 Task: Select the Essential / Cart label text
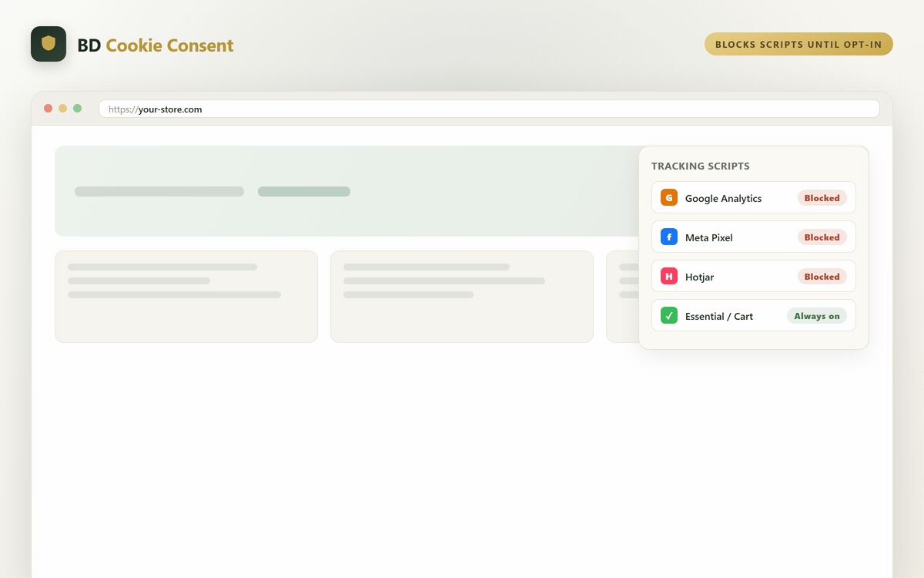coord(719,317)
